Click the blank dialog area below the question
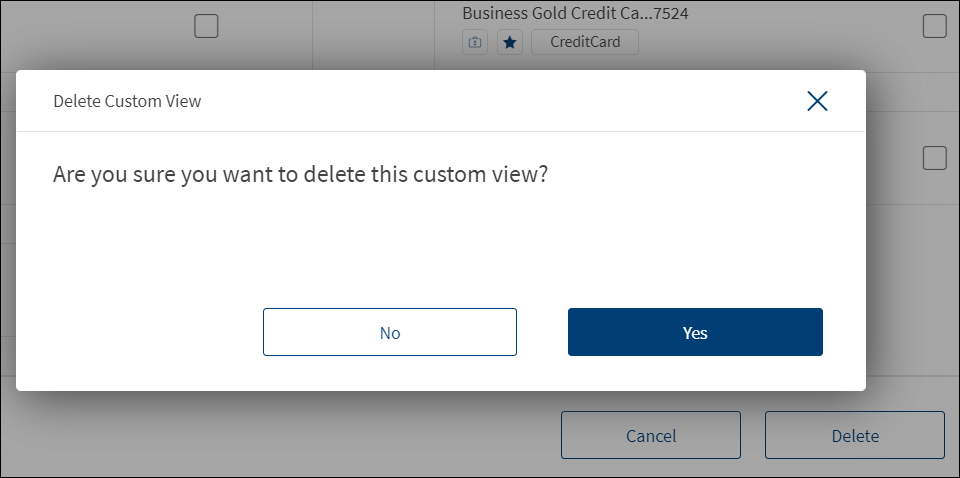Viewport: 960px width, 478px height. [x=440, y=245]
